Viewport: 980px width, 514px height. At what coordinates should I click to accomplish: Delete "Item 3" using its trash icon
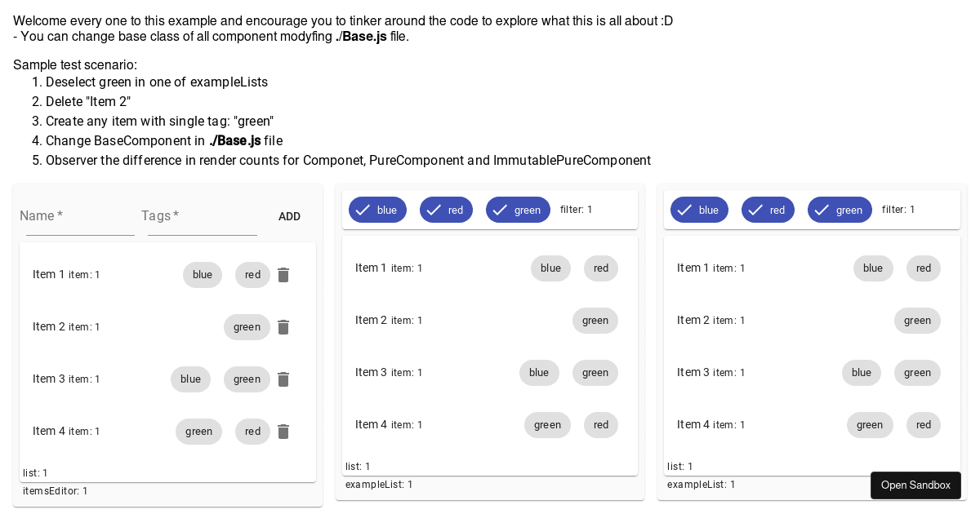pyautogui.click(x=283, y=379)
